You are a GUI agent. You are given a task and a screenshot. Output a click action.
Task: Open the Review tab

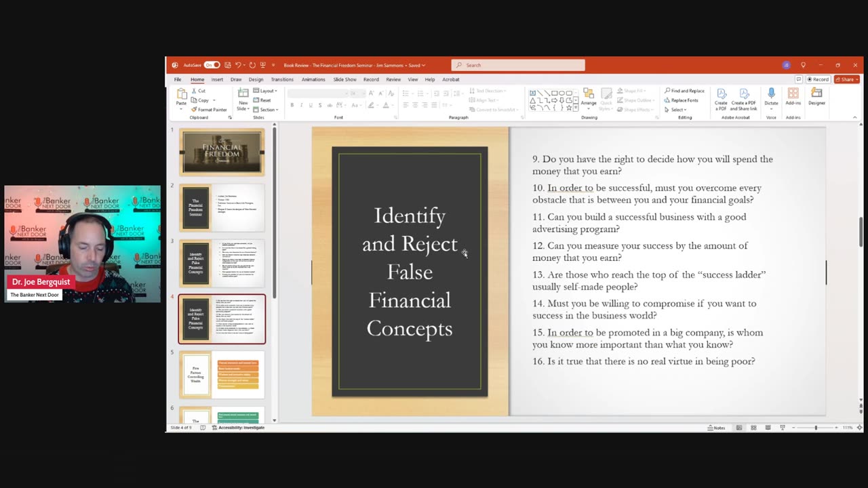point(393,79)
